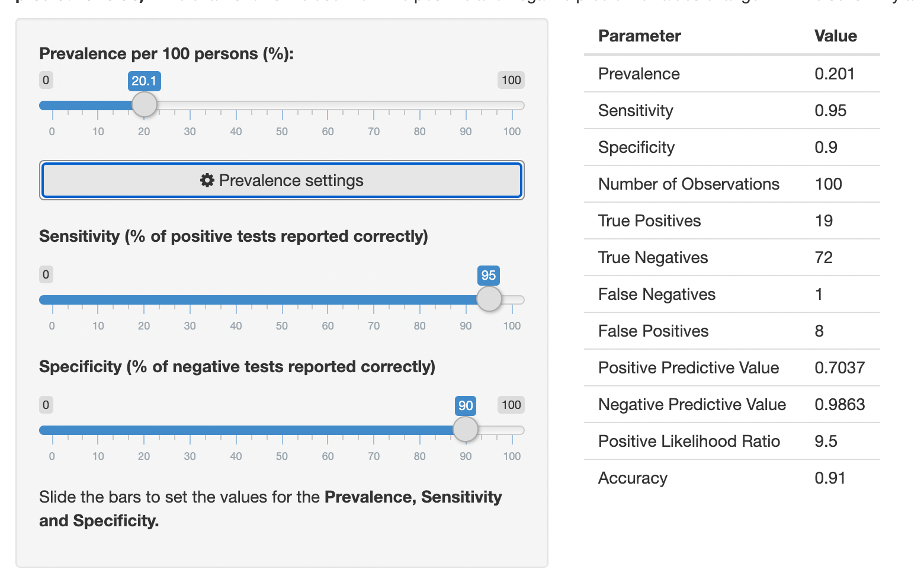Click the 20.1 Prevalence value bubble
The image size is (924, 582).
(144, 81)
